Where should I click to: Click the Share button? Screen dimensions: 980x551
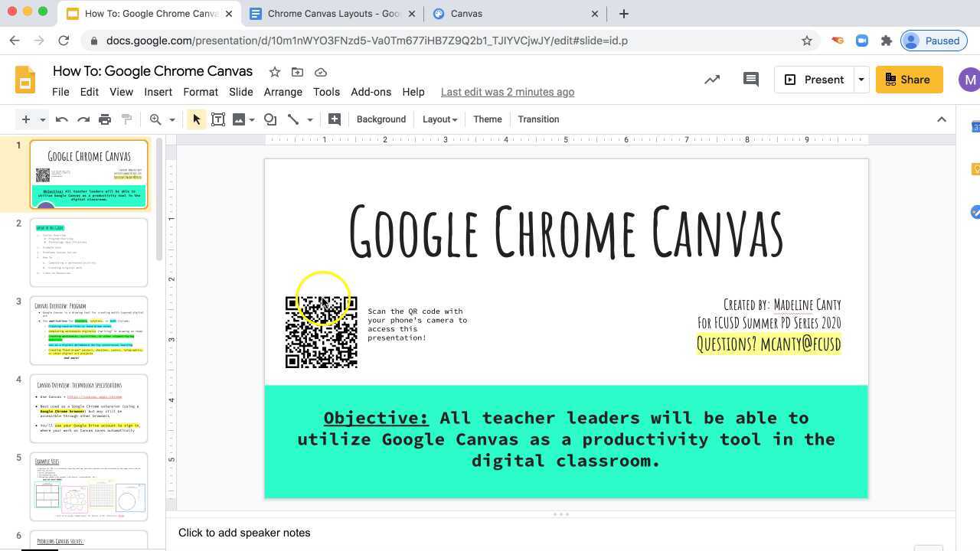[x=909, y=79]
